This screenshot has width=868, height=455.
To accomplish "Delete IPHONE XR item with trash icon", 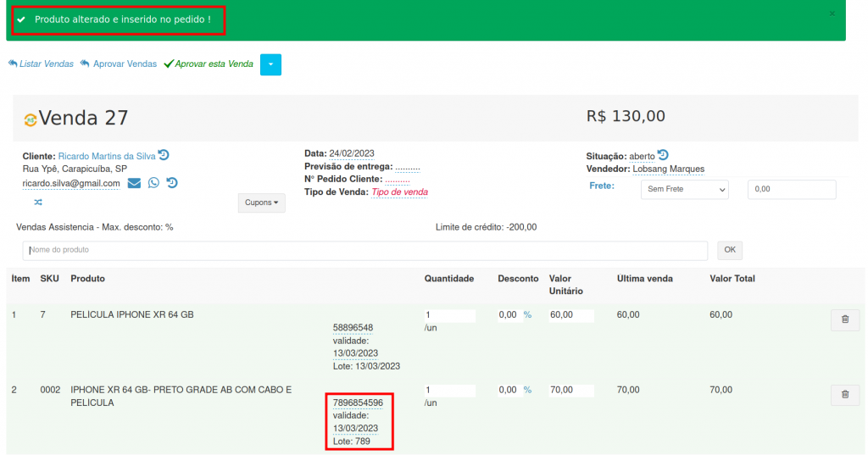I will [x=844, y=394].
